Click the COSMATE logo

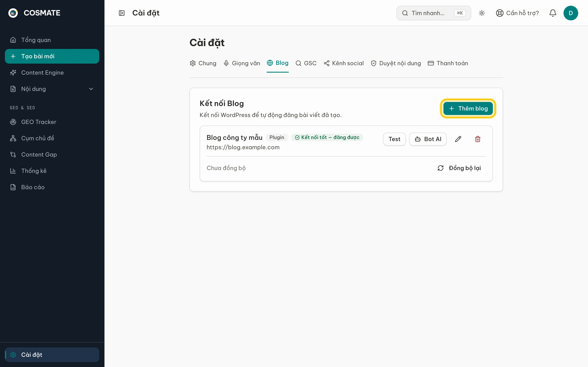coord(34,13)
